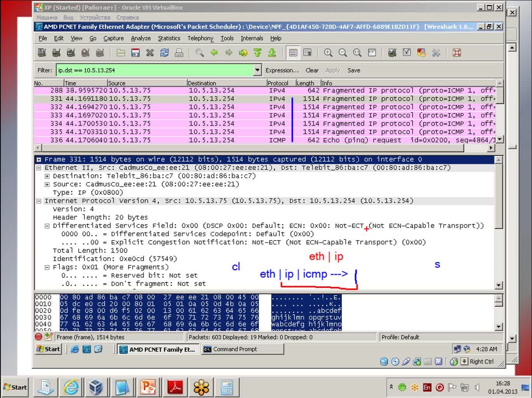Viewport: 532px width, 398px height.
Task: Open the Analyze menu
Action: click(141, 38)
